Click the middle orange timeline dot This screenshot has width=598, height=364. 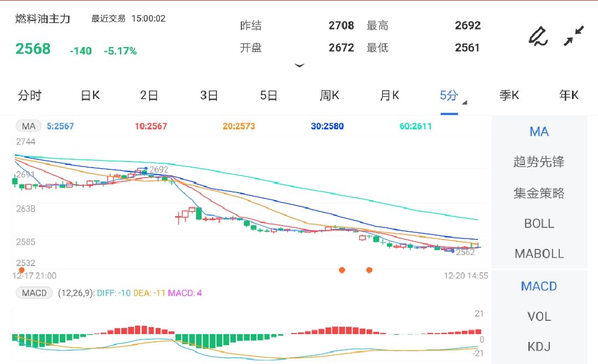pos(342,270)
